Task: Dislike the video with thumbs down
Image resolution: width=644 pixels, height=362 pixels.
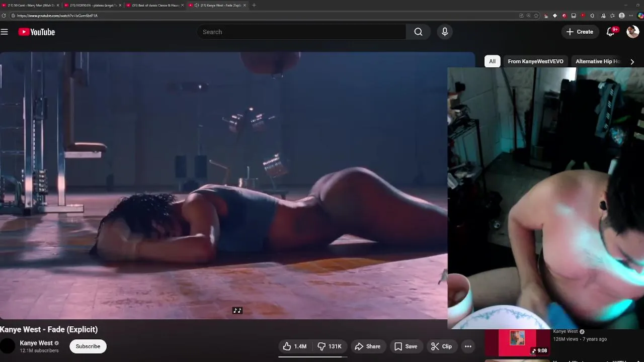Action: tap(330, 346)
